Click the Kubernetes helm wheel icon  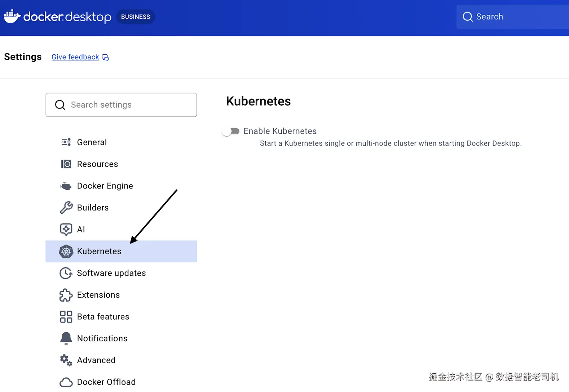coord(66,251)
